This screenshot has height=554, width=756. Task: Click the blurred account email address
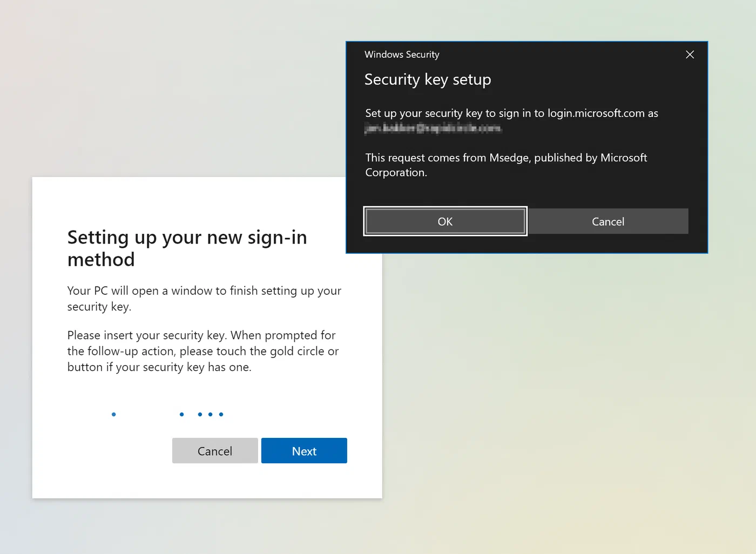433,128
